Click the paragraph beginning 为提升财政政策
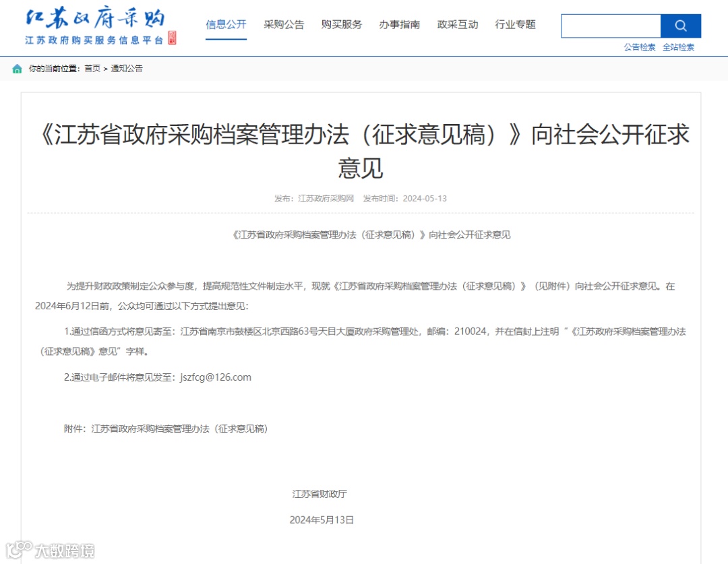This screenshot has height=564, width=728. pyautogui.click(x=356, y=296)
